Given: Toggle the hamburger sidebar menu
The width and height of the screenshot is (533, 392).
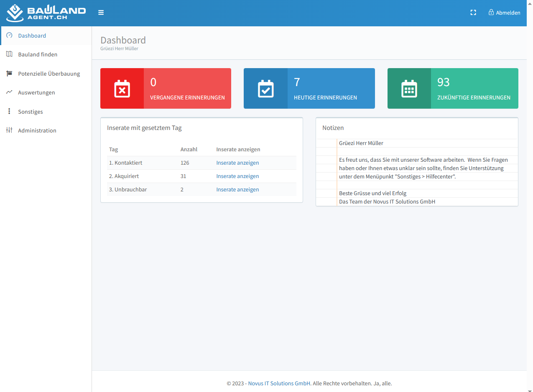Looking at the screenshot, I should click(x=101, y=13).
